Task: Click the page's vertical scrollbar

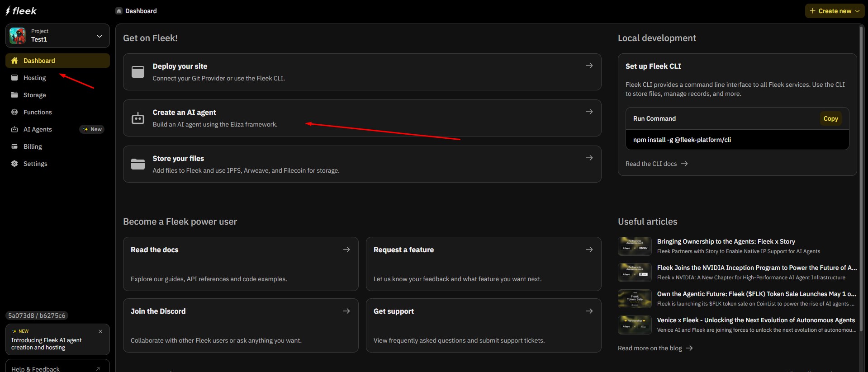Action: (861, 181)
